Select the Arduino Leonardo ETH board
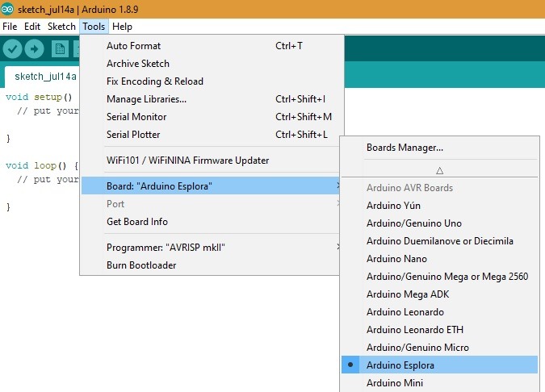Screen dimensions: 545x392 tap(439, 330)
